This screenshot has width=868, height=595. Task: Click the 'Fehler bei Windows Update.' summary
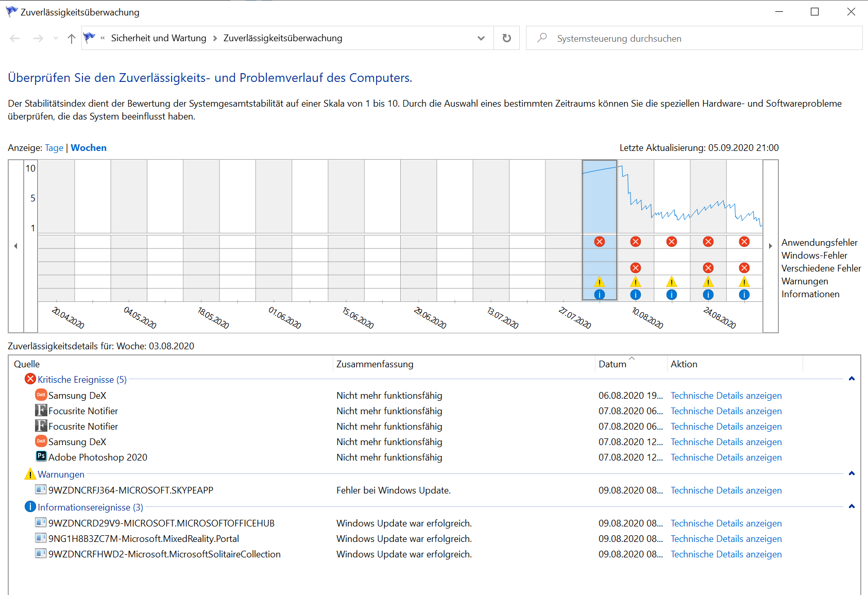coord(394,490)
